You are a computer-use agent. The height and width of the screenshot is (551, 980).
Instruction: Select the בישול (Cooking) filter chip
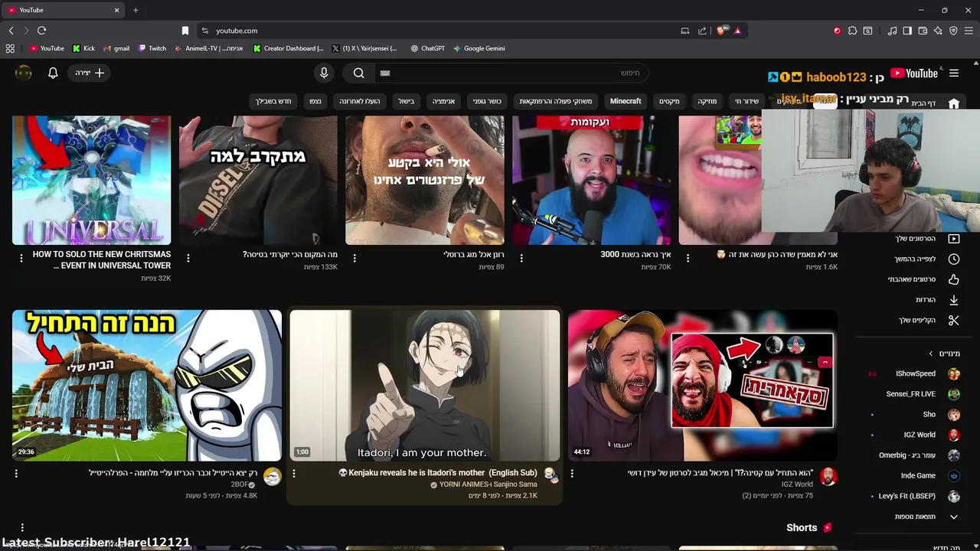pyautogui.click(x=406, y=101)
